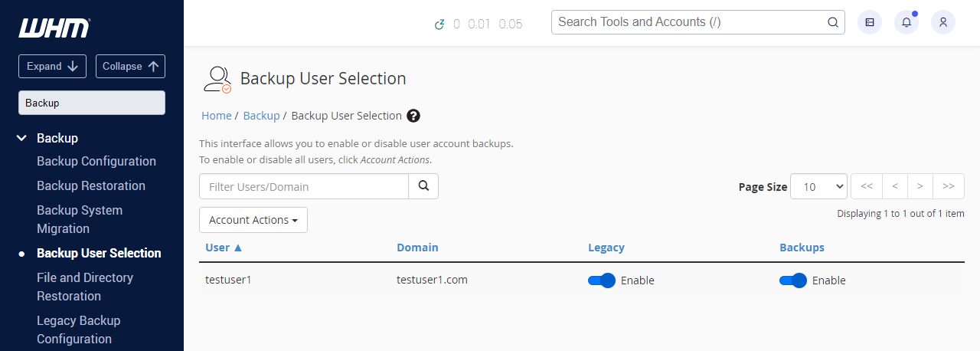Image resolution: width=980 pixels, height=351 pixels.
Task: Click the help question mark icon
Action: (x=413, y=116)
